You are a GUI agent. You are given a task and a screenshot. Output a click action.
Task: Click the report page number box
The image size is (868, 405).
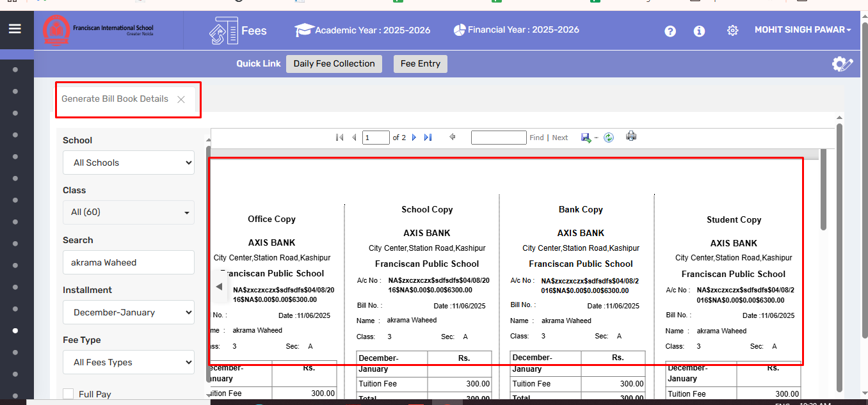point(376,138)
